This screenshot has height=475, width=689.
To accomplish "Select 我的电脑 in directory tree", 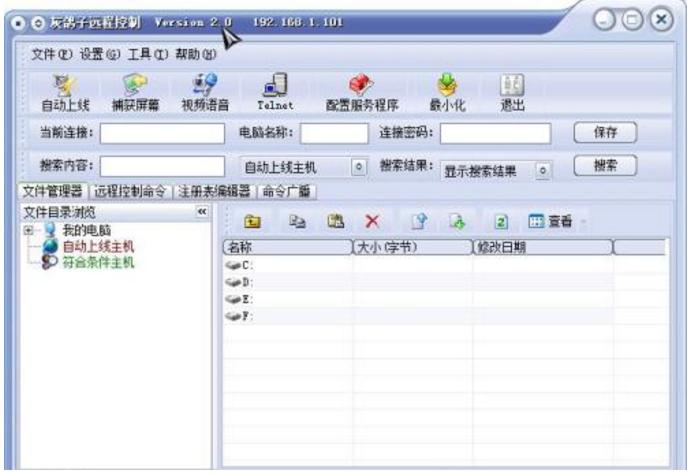I will click(x=87, y=230).
